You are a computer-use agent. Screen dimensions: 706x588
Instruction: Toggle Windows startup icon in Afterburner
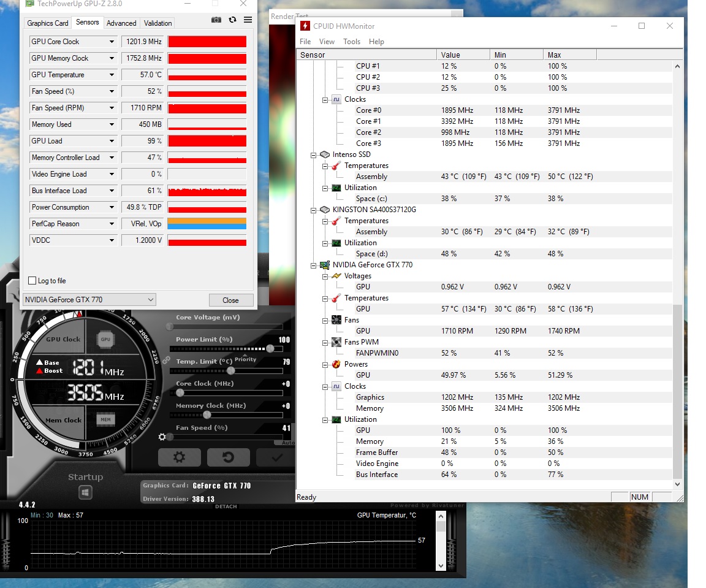[86, 492]
